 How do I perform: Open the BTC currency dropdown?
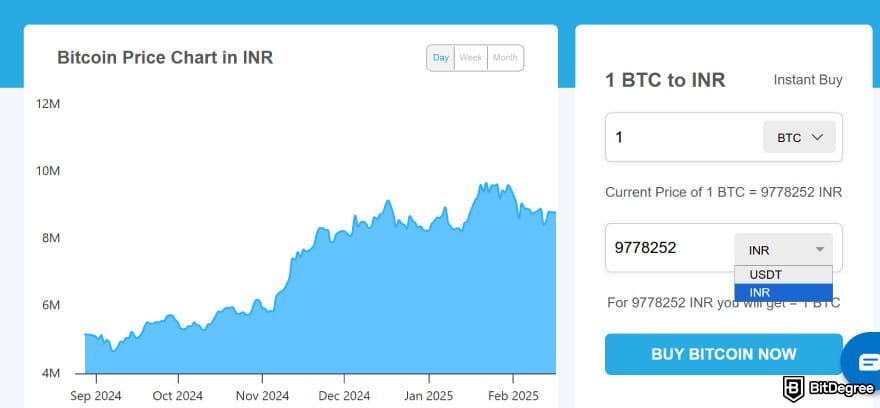pos(799,137)
